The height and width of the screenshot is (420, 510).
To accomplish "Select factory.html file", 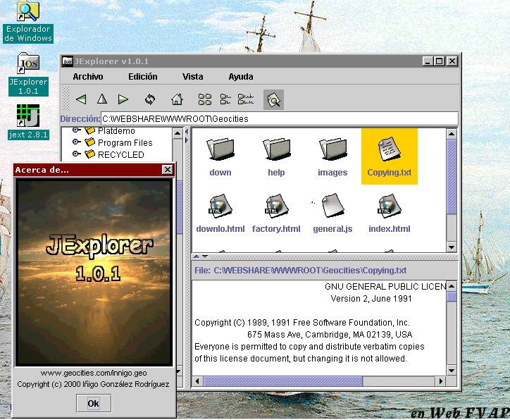I will coord(276,214).
